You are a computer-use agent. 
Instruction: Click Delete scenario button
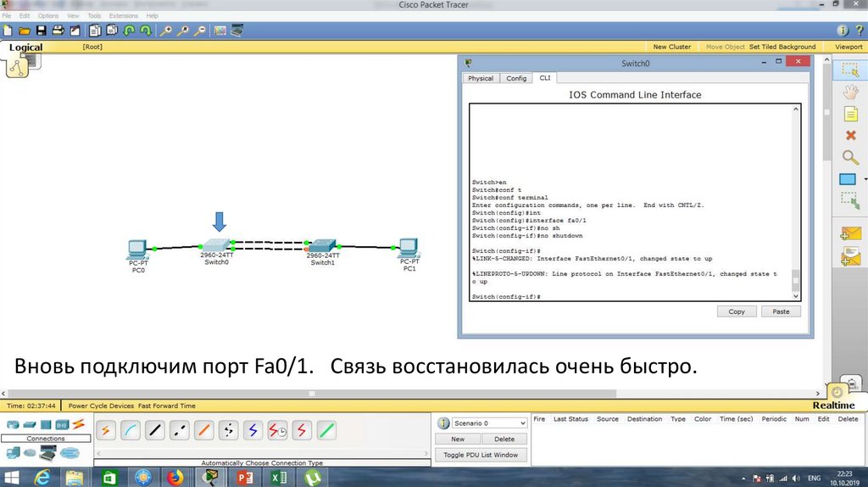504,439
